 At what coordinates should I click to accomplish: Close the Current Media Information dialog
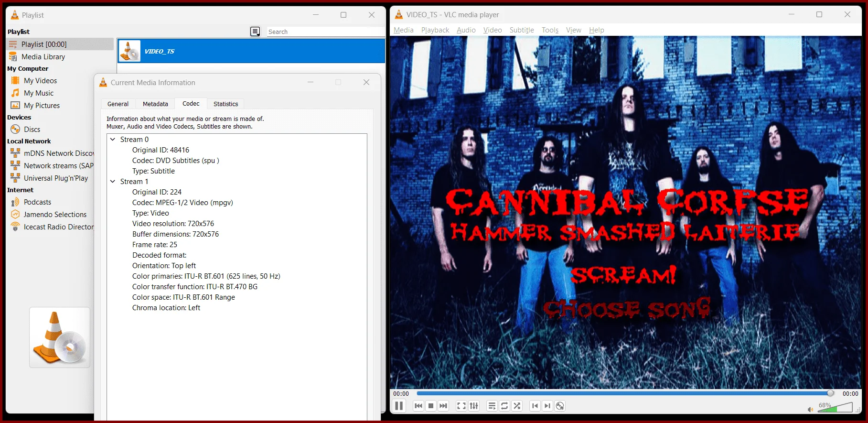click(x=366, y=82)
